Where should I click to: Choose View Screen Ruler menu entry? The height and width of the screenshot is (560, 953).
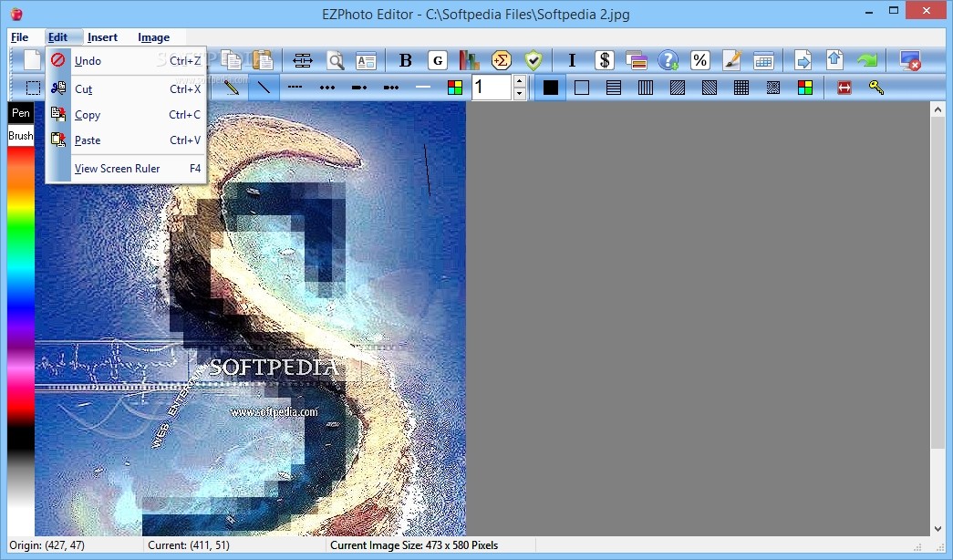pos(126,169)
